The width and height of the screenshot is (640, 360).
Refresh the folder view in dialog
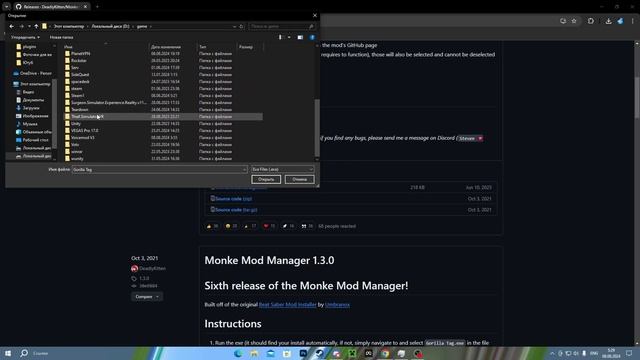coord(241,26)
